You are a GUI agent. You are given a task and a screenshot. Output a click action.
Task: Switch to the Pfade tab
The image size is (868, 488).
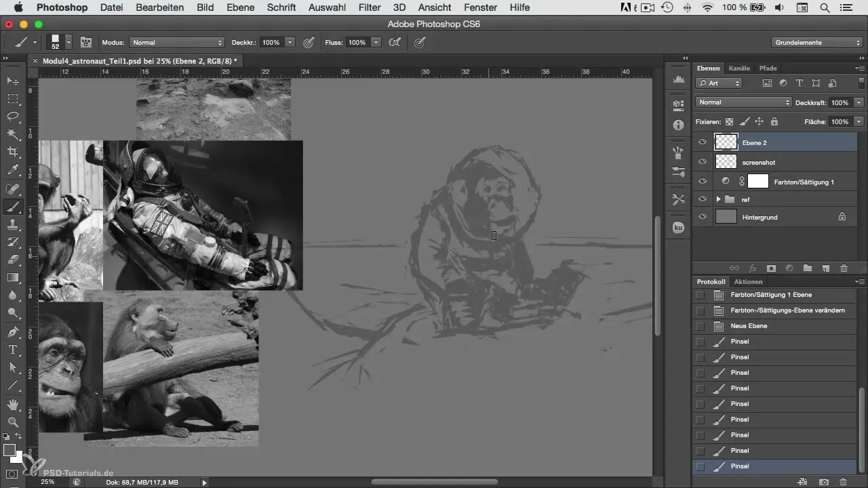pos(768,68)
